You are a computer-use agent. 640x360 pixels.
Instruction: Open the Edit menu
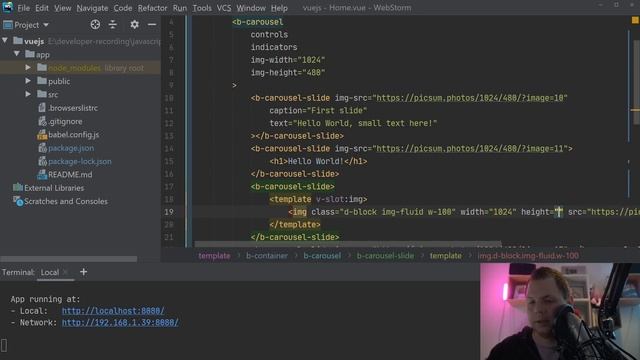(x=42, y=8)
